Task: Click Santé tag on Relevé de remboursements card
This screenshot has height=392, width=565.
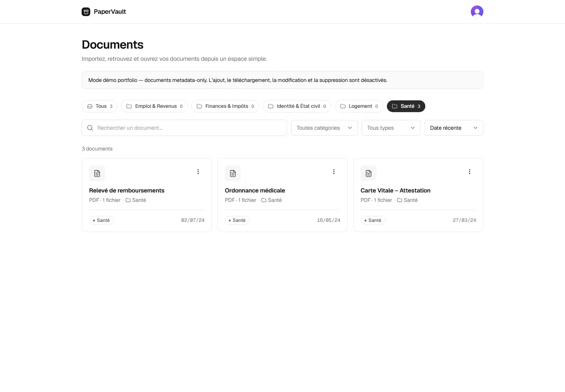Action: 101,220
